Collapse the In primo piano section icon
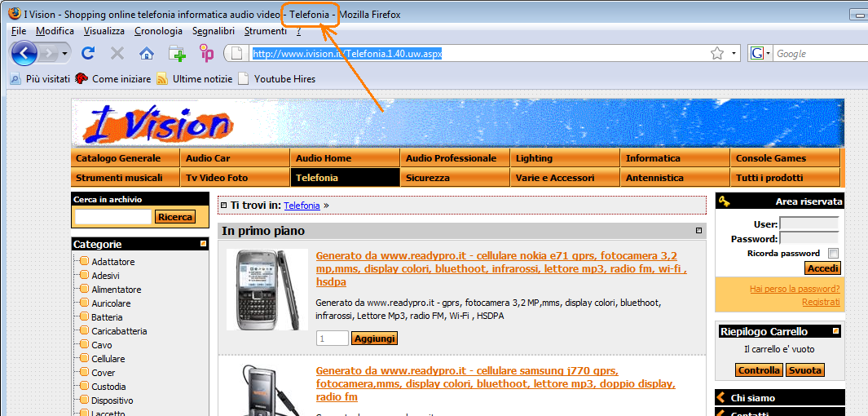 point(698,231)
